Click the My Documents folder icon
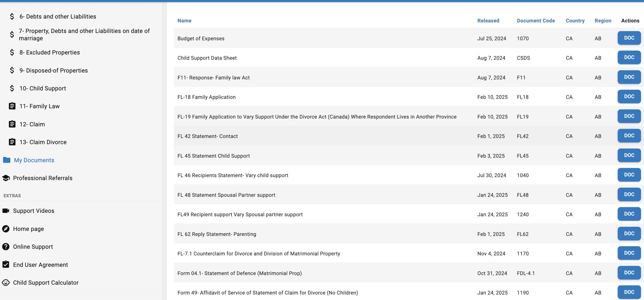Viewport: 644px width, 300px height. (x=7, y=160)
